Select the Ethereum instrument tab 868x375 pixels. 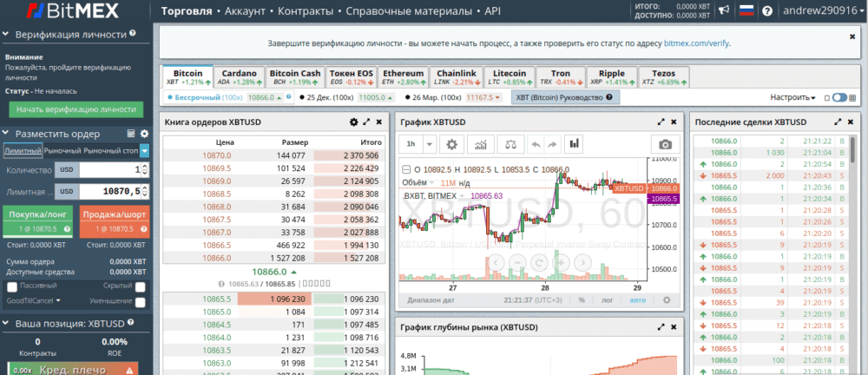coord(403,77)
